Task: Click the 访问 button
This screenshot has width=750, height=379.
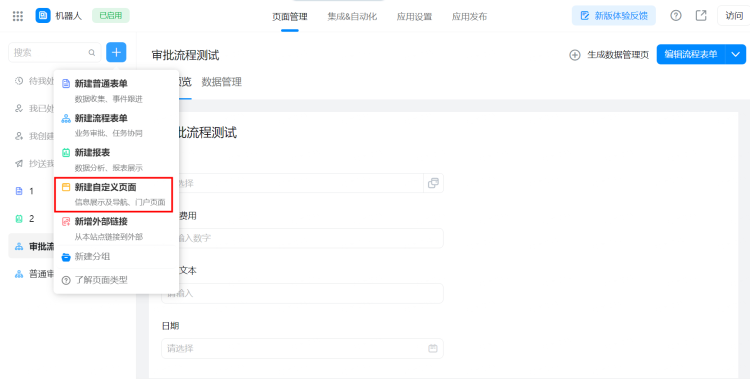Action: pos(734,16)
